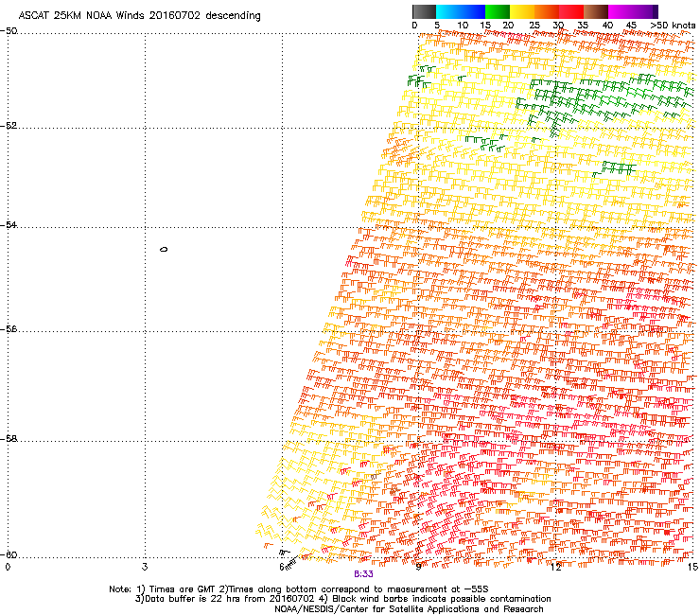Select the magenta 40-45 knots legend swatch
This screenshot has width=700, height=615.
pyautogui.click(x=621, y=11)
